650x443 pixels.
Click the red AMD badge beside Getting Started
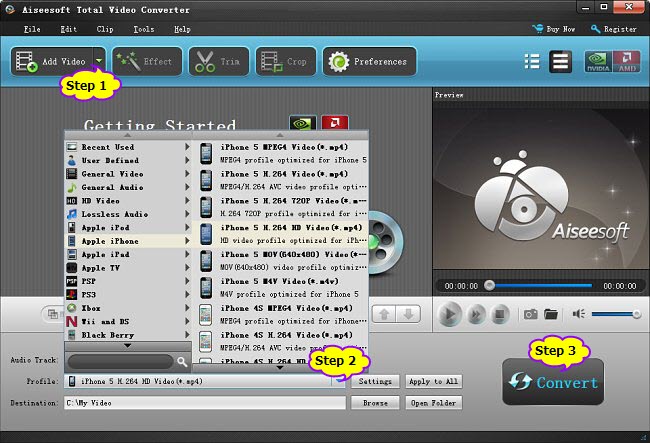[x=335, y=123]
